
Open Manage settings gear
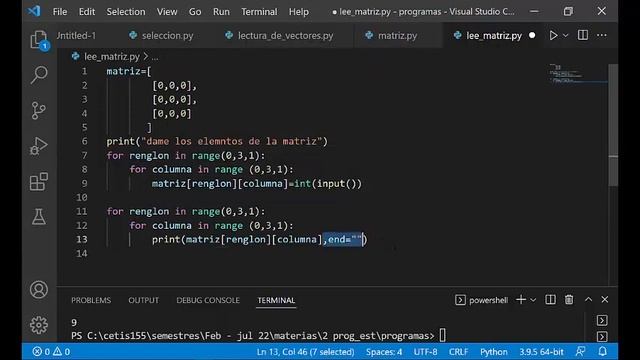tap(39, 325)
